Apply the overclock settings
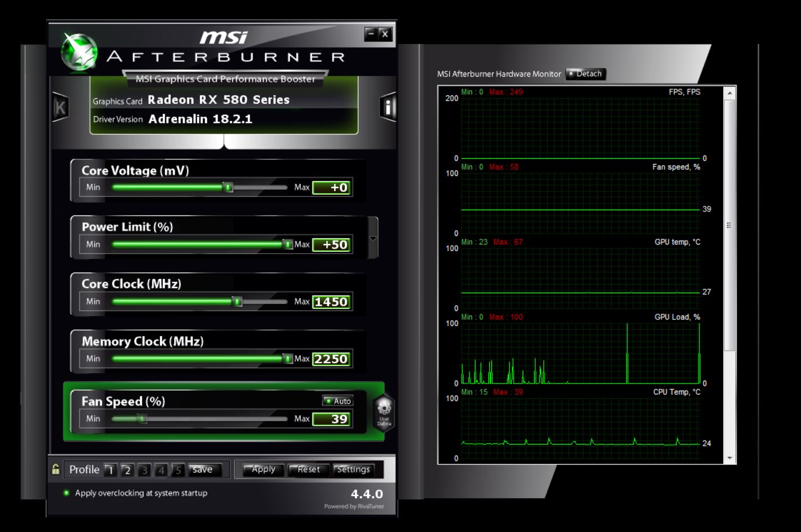The image size is (801, 532). pos(263,469)
